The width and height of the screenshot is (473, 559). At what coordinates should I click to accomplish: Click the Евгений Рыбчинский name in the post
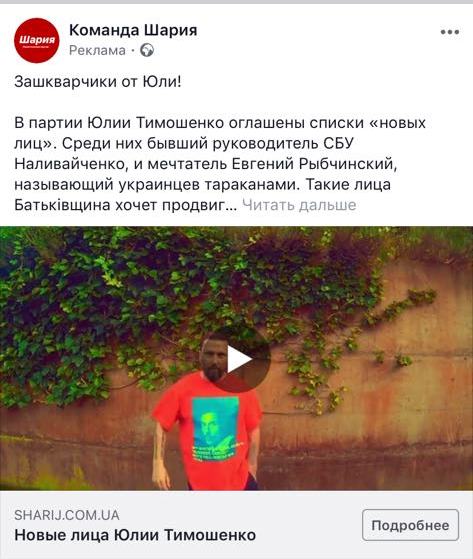312,164
